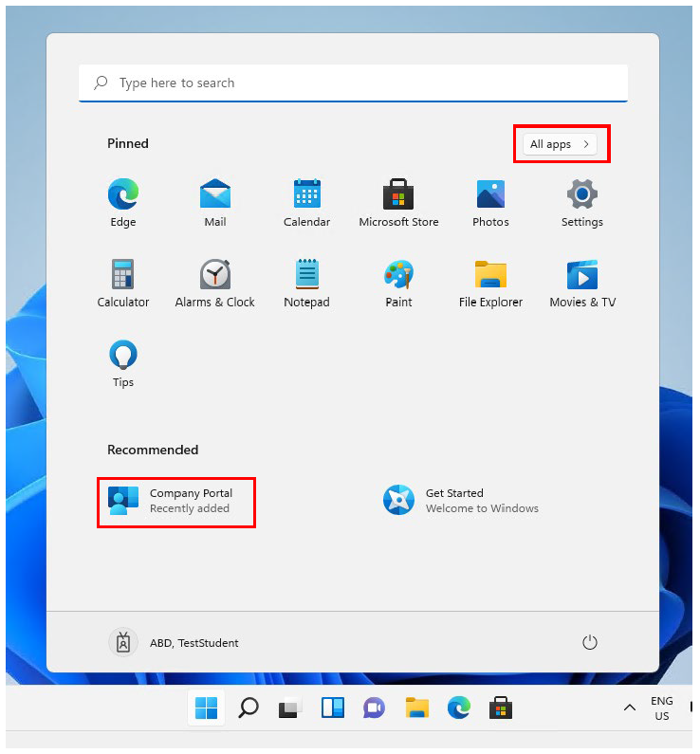Open the ABD, TestStudent user account menu
The image size is (700, 754).
(175, 643)
